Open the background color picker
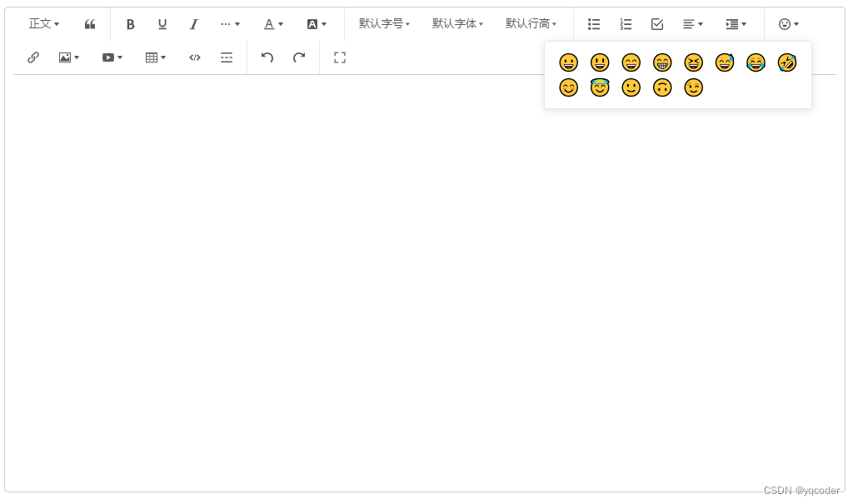853x504 pixels. pos(316,24)
